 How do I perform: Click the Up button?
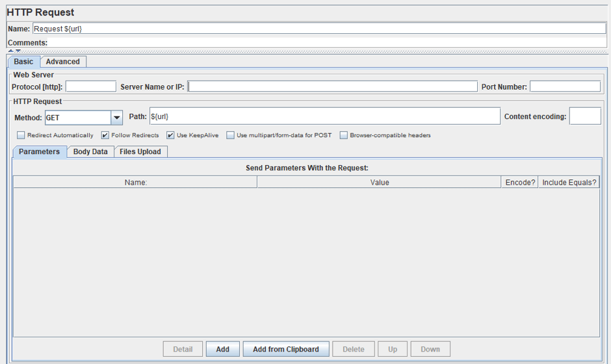(393, 349)
